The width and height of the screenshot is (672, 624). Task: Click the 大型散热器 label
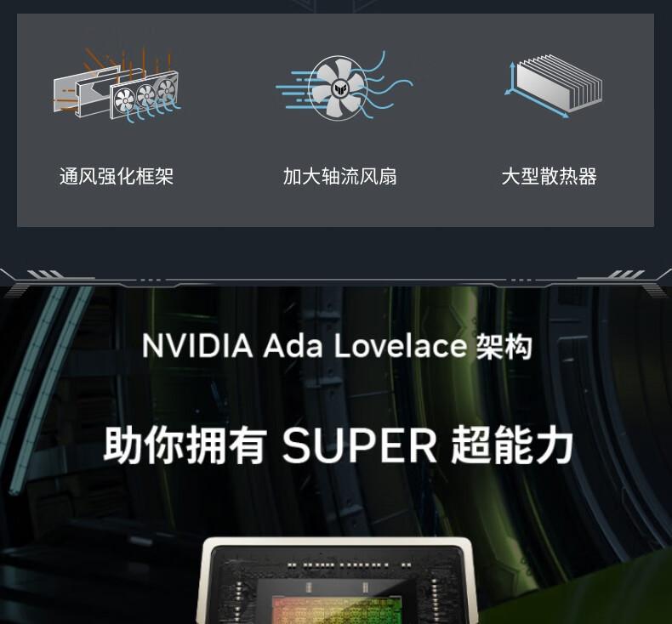click(x=549, y=177)
